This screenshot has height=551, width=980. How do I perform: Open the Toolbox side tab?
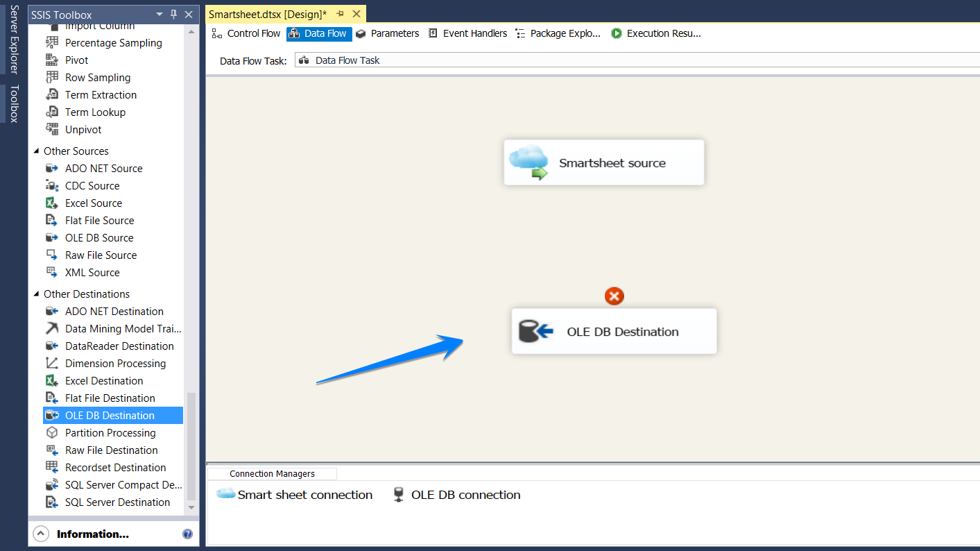click(13, 103)
